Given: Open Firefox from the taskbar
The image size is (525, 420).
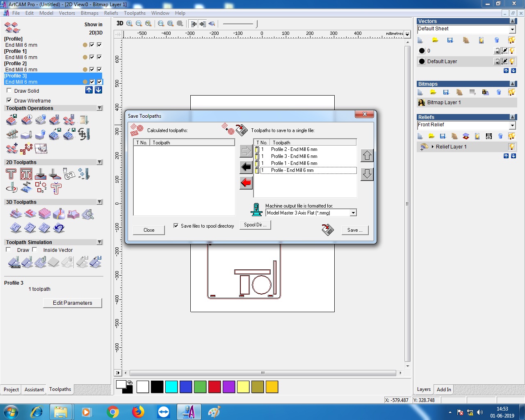Looking at the screenshot, I should tap(138, 411).
